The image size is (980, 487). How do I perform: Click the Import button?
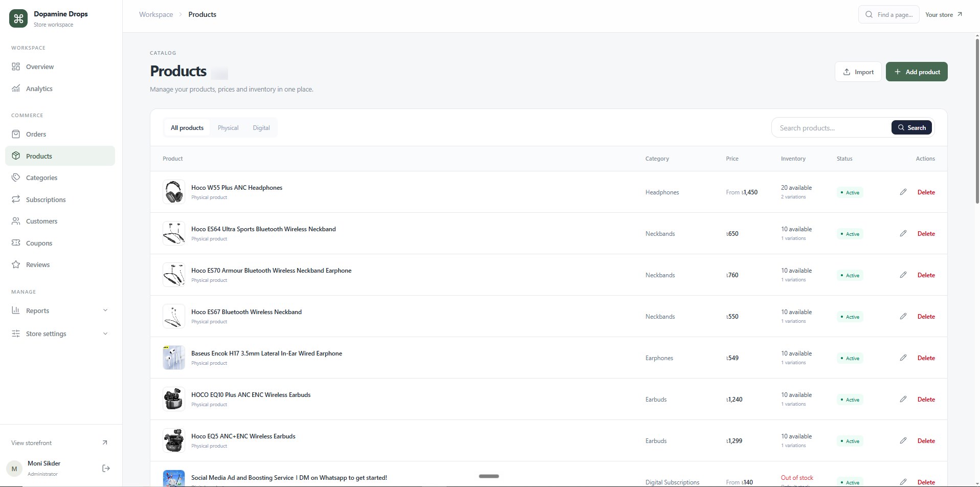858,72
